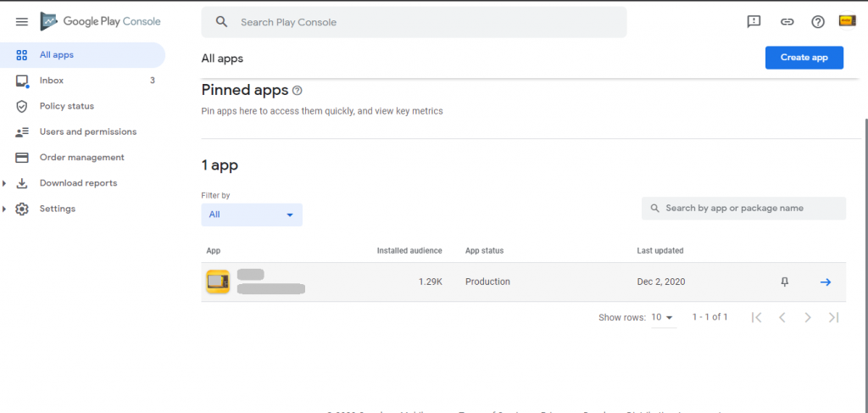Jump to the last page of apps
Image resolution: width=868 pixels, height=413 pixels.
tap(833, 317)
